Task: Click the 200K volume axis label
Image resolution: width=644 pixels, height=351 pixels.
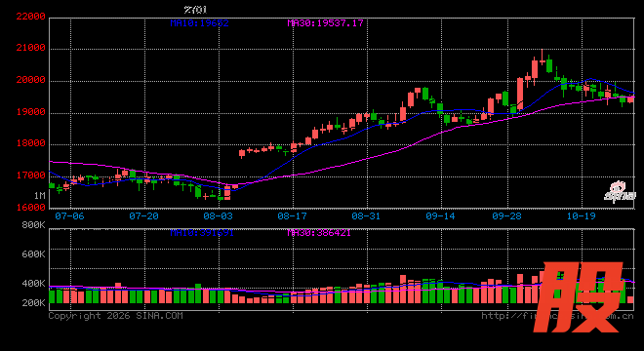Action: pyautogui.click(x=34, y=303)
